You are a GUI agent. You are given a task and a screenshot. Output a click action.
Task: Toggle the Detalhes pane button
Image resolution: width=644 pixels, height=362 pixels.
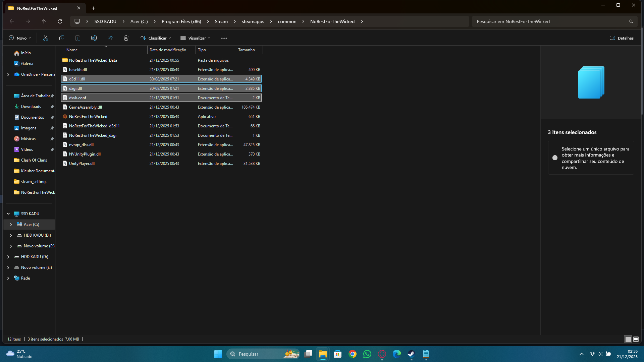click(622, 38)
